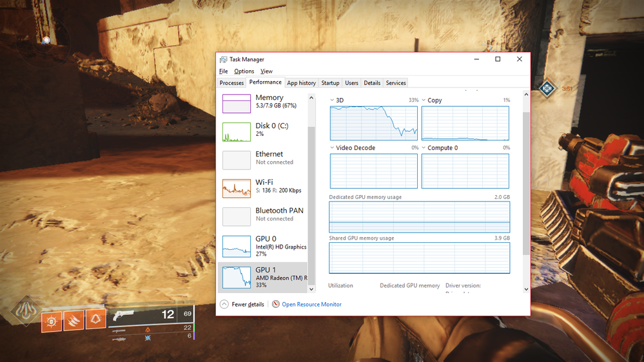
Task: Click the solar grenade ability icon in game
Action: (x=52, y=321)
